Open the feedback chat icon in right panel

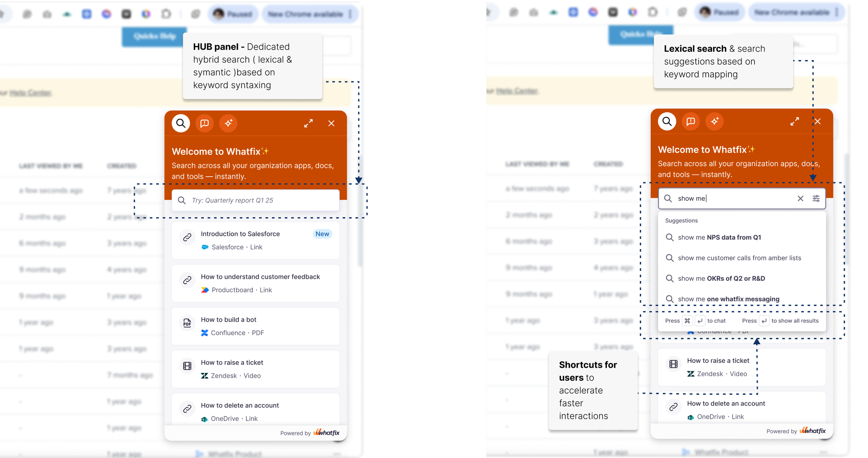(691, 121)
